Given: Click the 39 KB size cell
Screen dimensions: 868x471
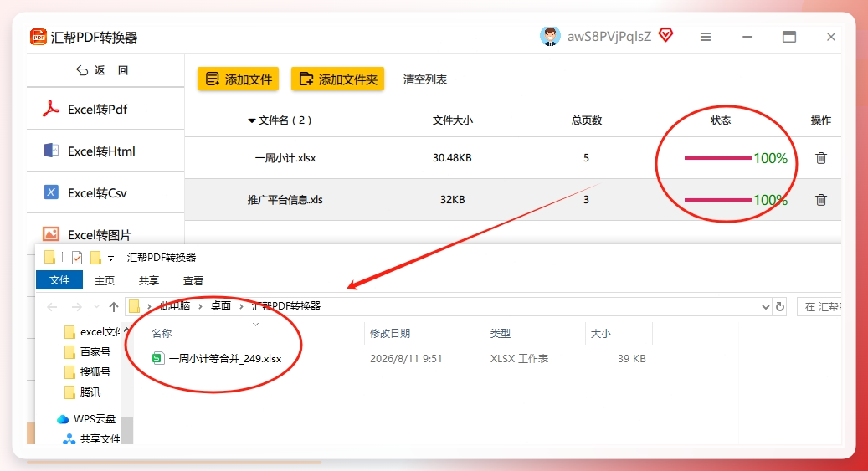Looking at the screenshot, I should 632,359.
